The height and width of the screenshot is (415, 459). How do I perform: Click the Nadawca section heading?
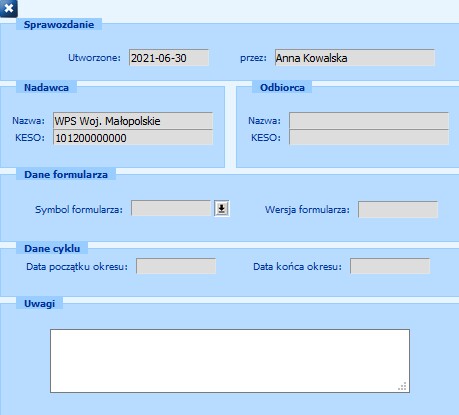tap(46, 87)
